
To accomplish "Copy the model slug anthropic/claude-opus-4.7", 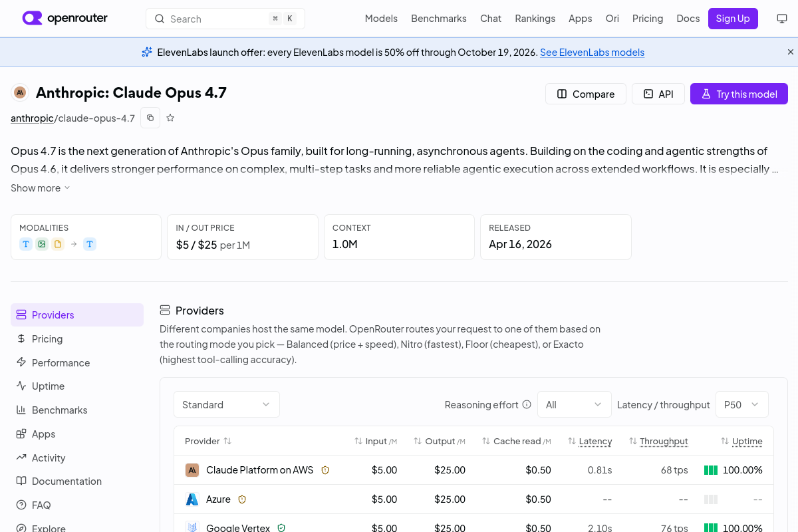I will (x=150, y=118).
